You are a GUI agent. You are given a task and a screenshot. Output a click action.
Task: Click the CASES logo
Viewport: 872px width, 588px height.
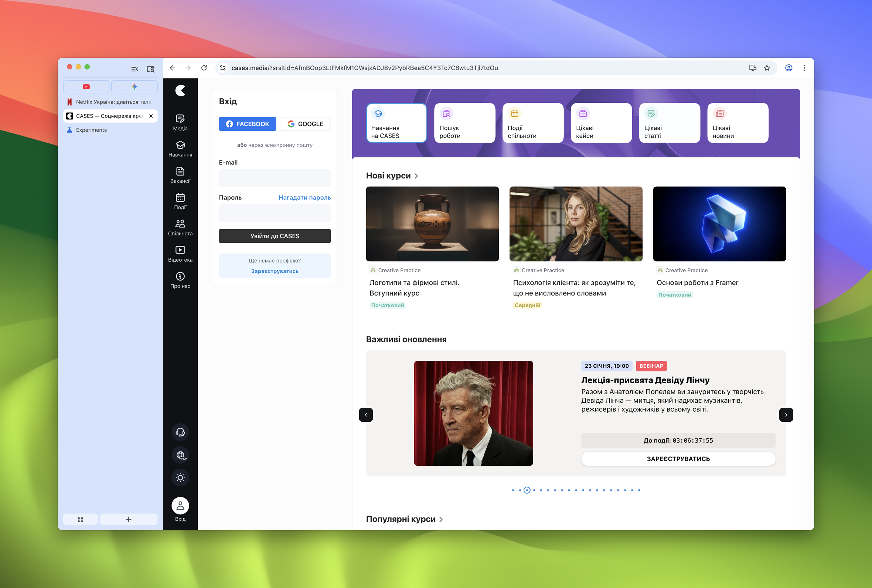(180, 91)
